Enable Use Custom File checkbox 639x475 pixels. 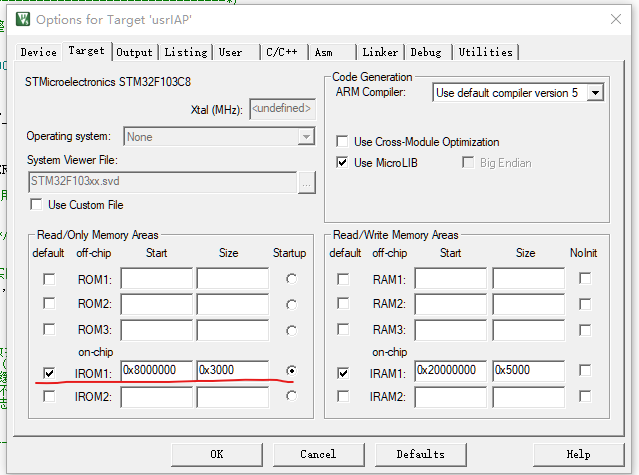pyautogui.click(x=36, y=204)
